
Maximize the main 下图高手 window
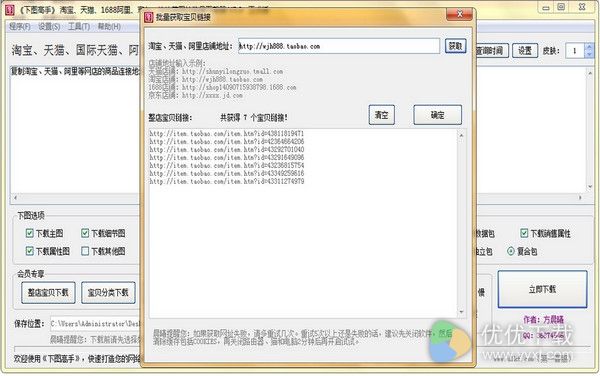(x=561, y=7)
